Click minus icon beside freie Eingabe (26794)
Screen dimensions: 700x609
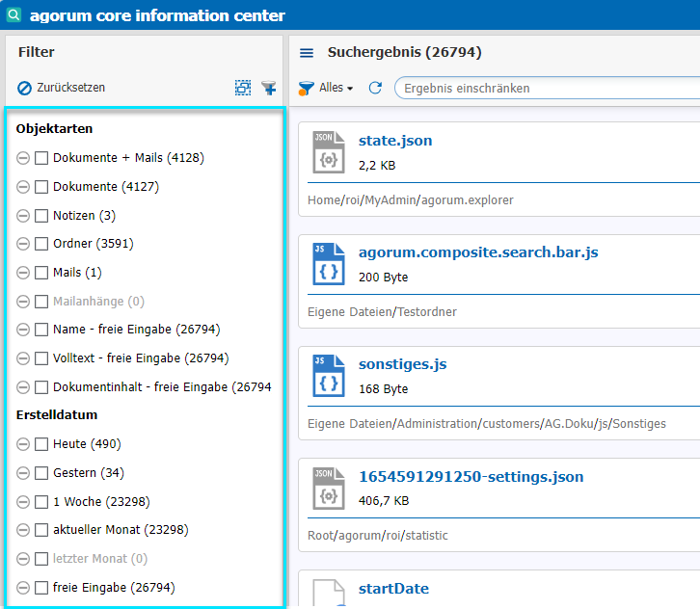click(23, 588)
